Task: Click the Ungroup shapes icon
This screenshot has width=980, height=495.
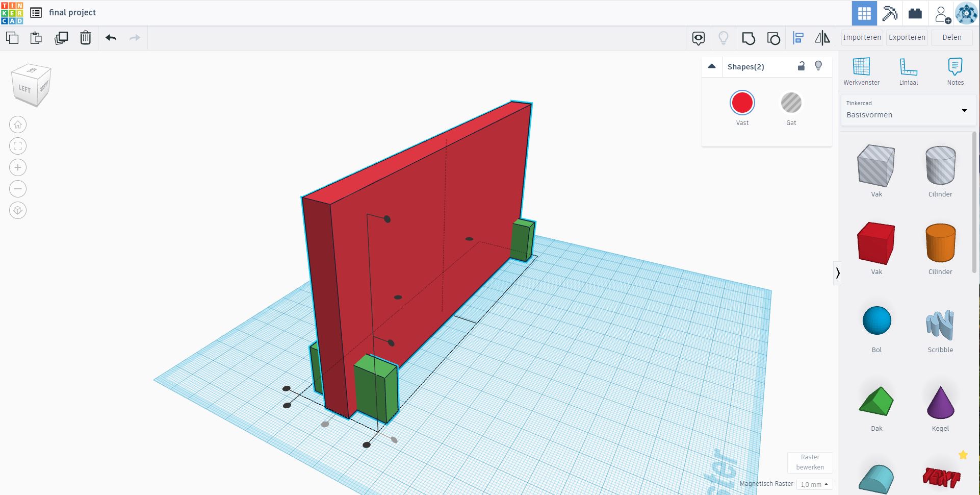Action: click(x=773, y=38)
